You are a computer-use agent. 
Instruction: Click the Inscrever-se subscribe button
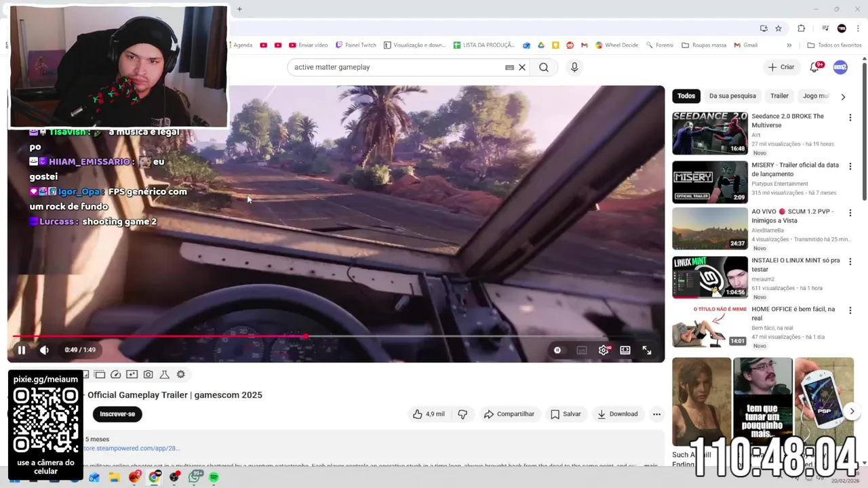coord(117,414)
